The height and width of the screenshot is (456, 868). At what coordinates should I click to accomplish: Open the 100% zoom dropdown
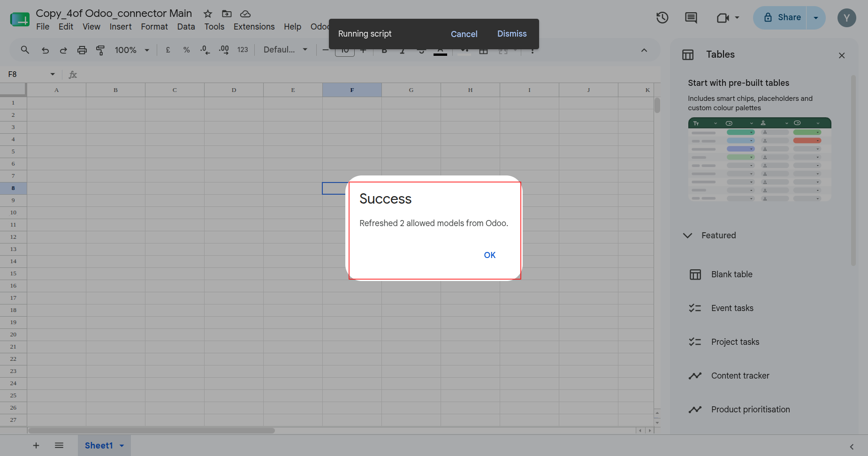132,50
